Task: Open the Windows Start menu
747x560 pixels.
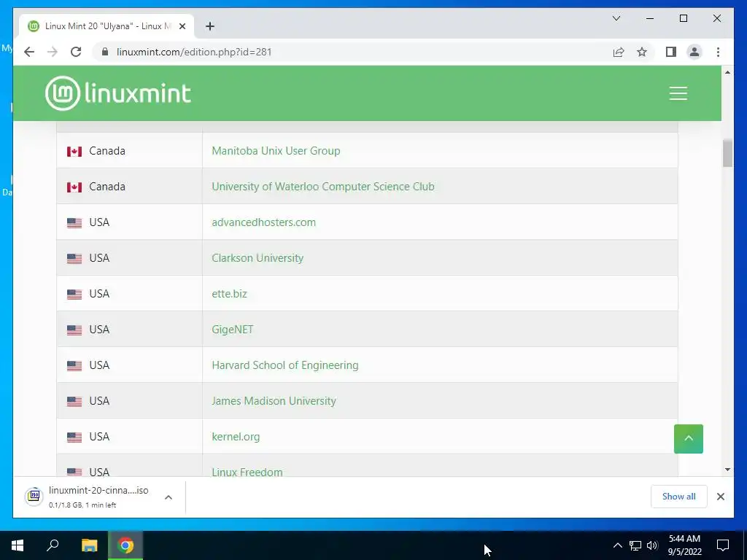Action: (x=18, y=545)
